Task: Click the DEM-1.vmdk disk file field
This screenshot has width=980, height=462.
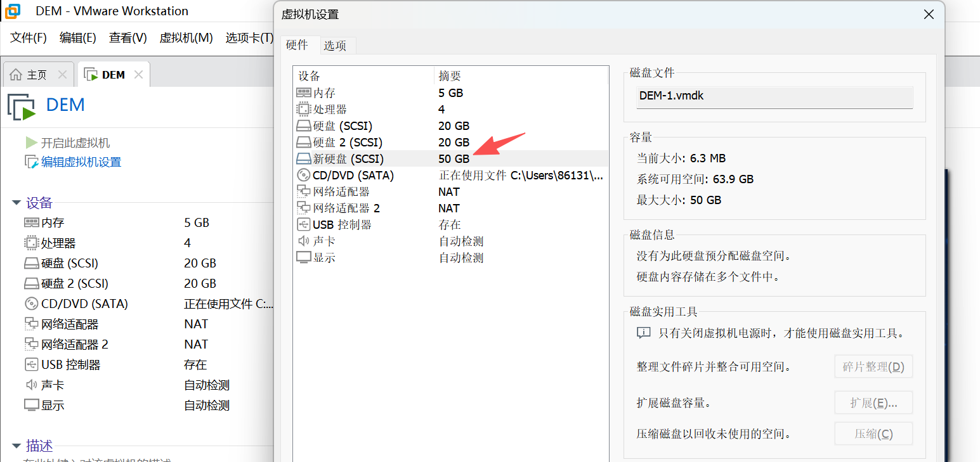Action: [x=774, y=96]
